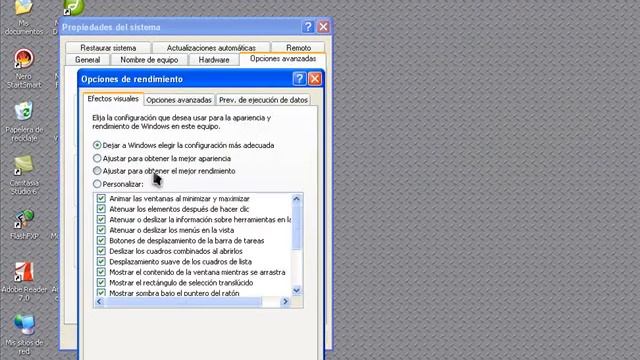Open the Remoto tab
The image size is (640, 360).
pos(298,48)
